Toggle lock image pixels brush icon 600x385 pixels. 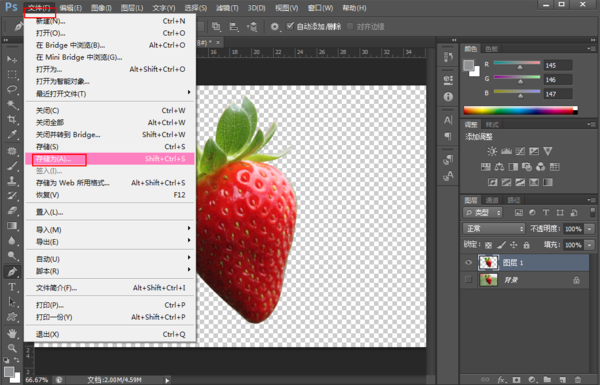coord(501,245)
